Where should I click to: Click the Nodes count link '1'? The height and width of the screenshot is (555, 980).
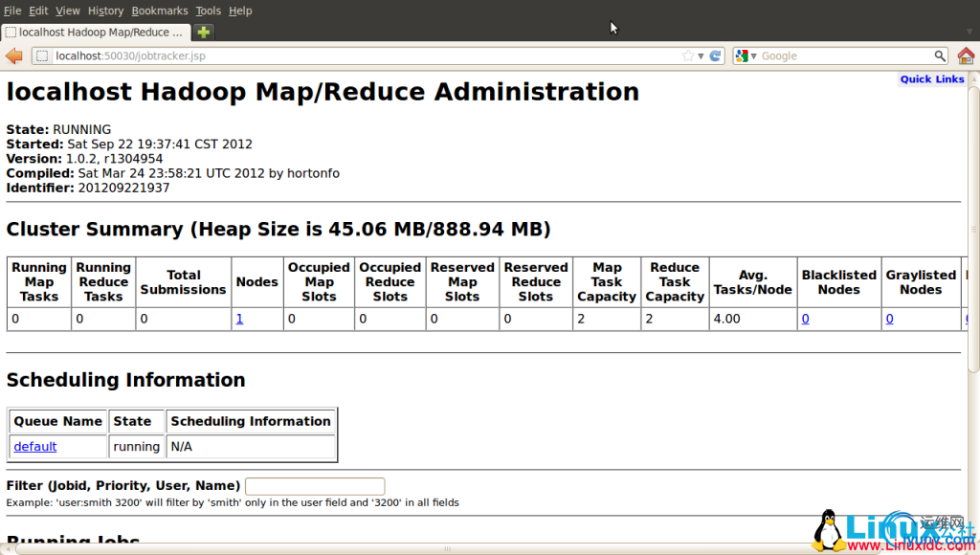point(239,319)
